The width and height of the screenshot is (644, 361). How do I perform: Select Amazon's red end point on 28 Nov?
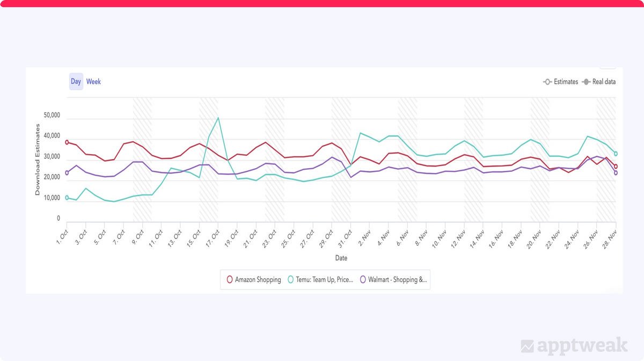[x=616, y=167]
